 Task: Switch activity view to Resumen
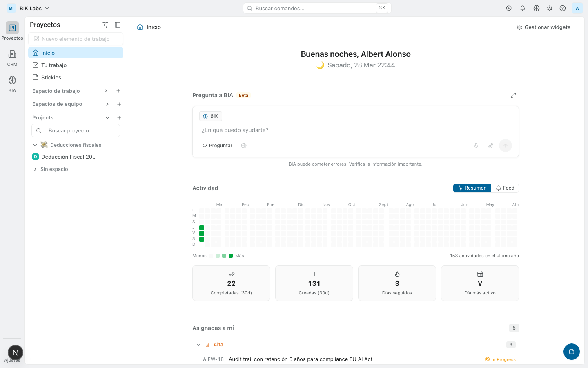pos(472,188)
